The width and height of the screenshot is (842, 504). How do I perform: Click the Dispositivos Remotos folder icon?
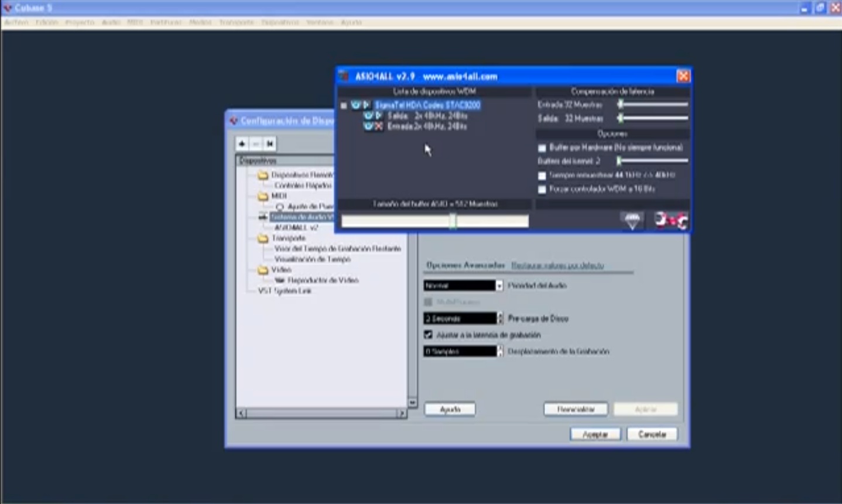[x=263, y=175]
